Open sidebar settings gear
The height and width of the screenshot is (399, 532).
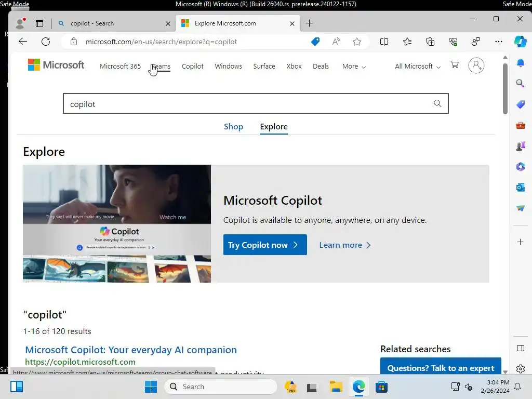tap(521, 368)
